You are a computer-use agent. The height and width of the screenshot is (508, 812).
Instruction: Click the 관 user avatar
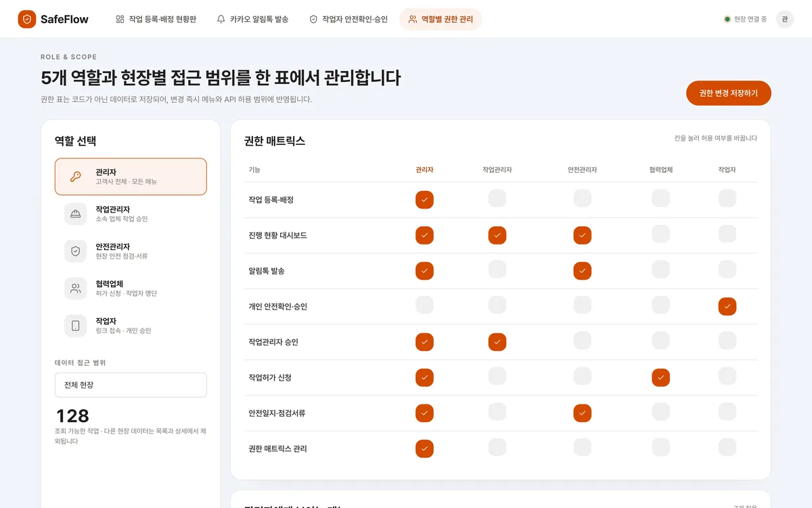785,19
